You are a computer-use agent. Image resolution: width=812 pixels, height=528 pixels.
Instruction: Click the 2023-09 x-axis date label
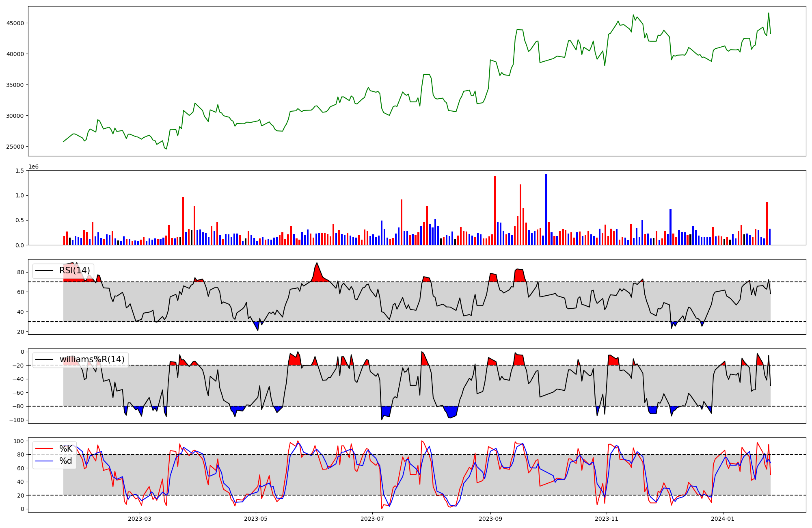[x=490, y=519]
